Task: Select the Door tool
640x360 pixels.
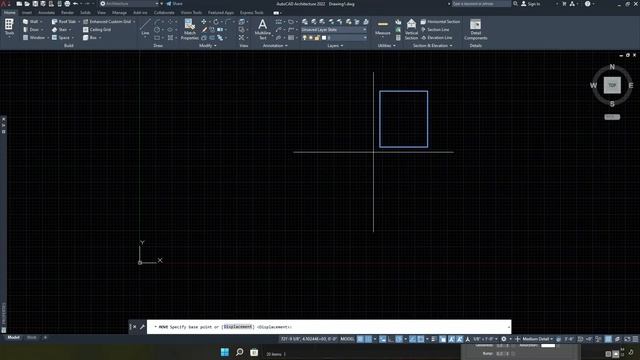Action: [32, 30]
